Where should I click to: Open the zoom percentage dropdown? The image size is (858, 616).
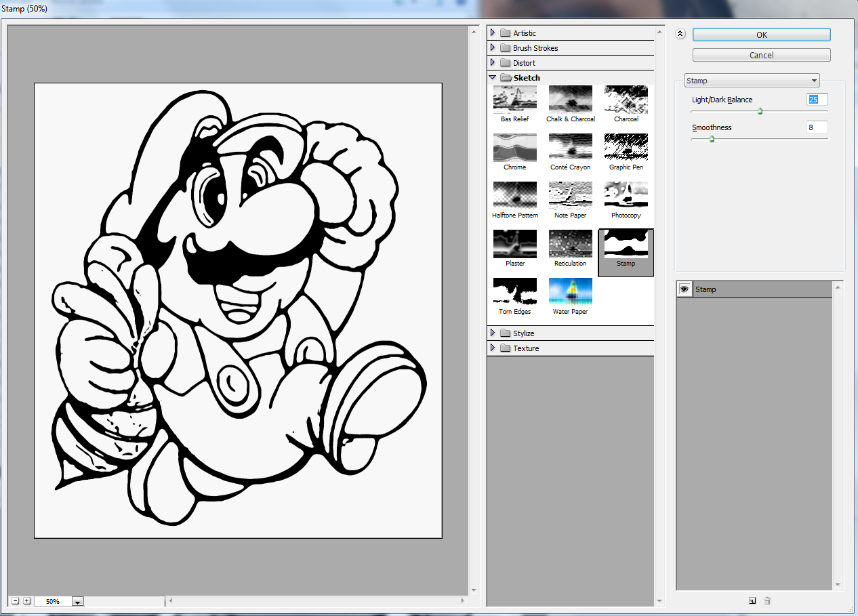click(77, 601)
